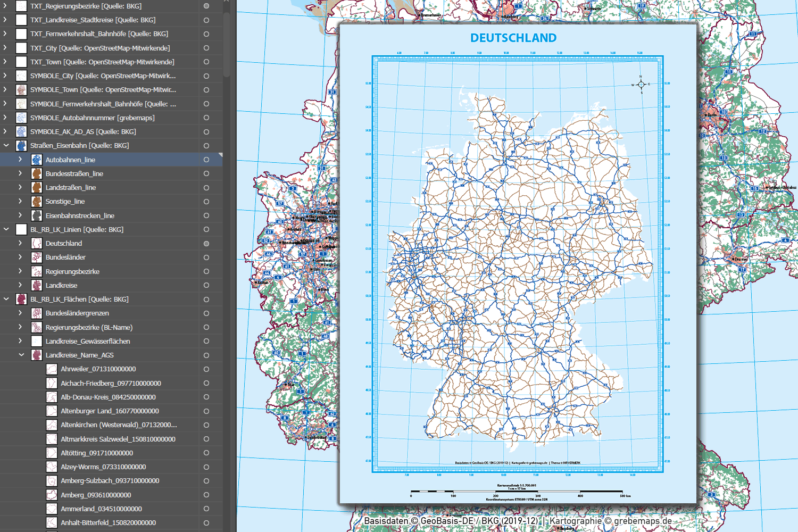Screen dimensions: 798x532
Task: Toggle target circle for Landstraßen_line layer
Action: tap(206, 188)
